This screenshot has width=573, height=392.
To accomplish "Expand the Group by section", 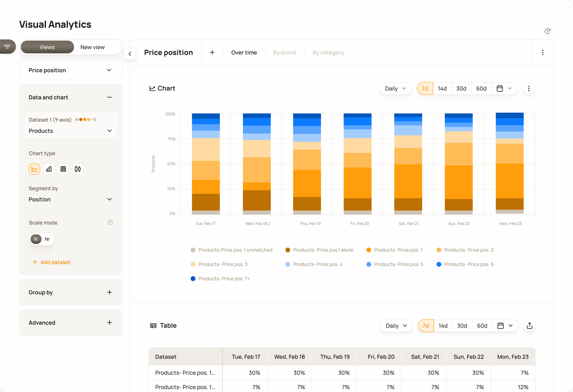I will (109, 292).
